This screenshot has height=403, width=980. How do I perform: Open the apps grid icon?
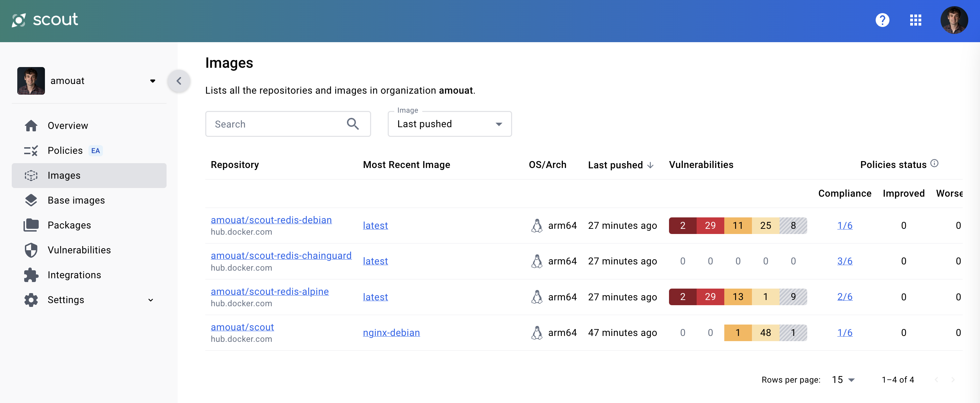(915, 20)
